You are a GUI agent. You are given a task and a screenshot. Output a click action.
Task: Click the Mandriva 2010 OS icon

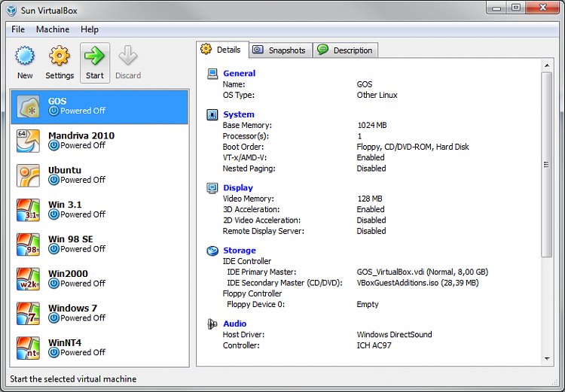[x=28, y=141]
